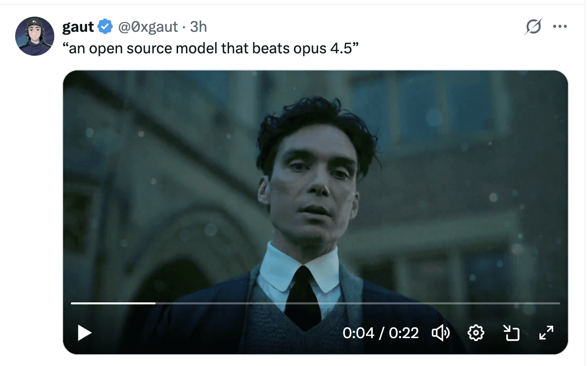Mute the video with the speaker icon
Viewport: 588px width, 366px height.
point(440,333)
